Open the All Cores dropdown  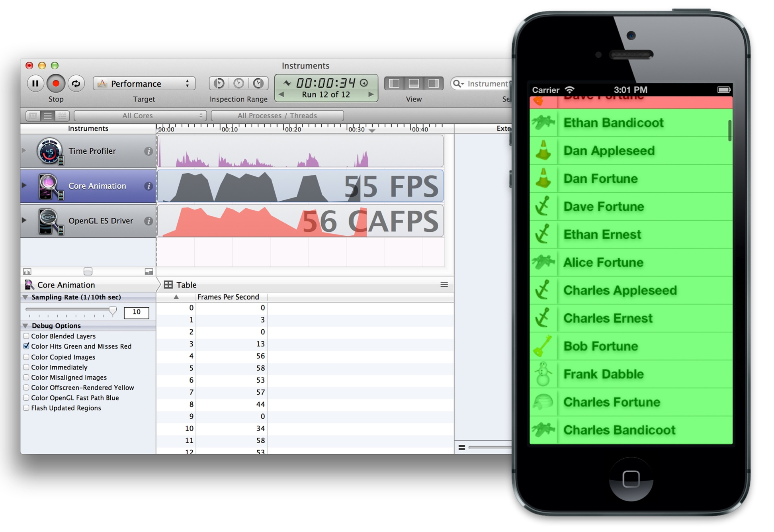[140, 115]
